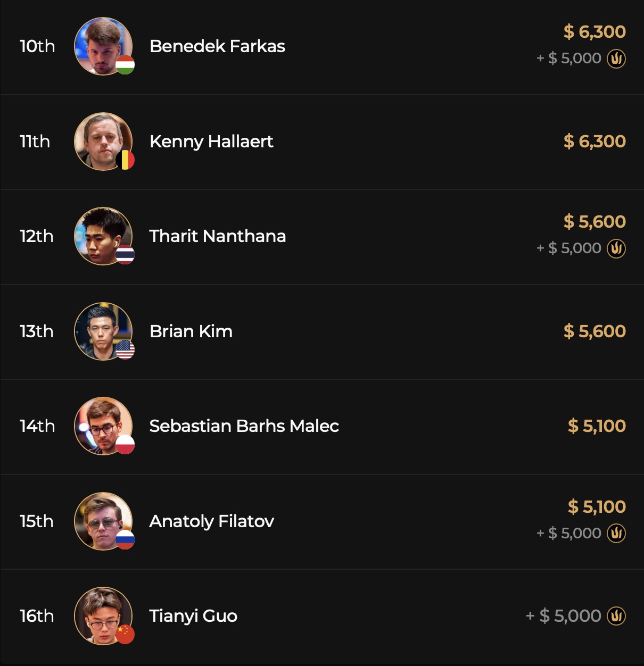Click the Chinese flag badge on Tianyi Guo
Image resolution: width=644 pixels, height=666 pixels.
point(125,634)
